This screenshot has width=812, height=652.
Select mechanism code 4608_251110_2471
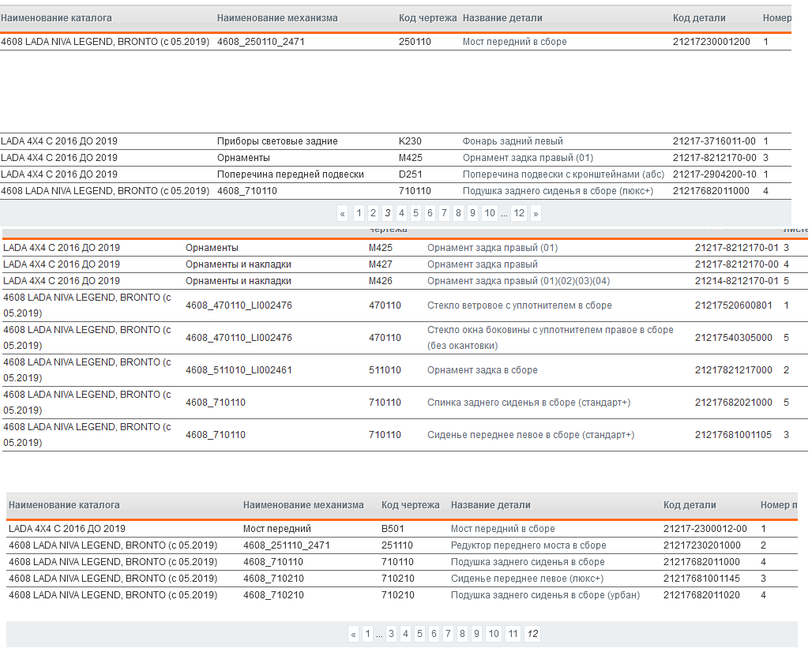point(287,545)
